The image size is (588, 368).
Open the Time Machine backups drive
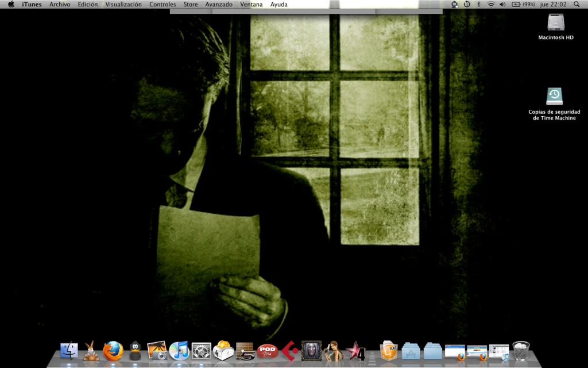coord(554,97)
